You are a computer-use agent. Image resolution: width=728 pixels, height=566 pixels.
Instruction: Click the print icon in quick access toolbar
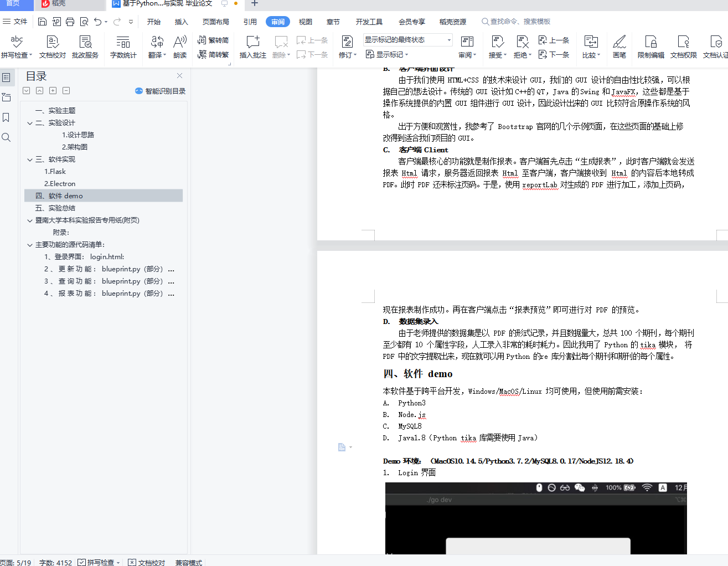tap(70, 22)
